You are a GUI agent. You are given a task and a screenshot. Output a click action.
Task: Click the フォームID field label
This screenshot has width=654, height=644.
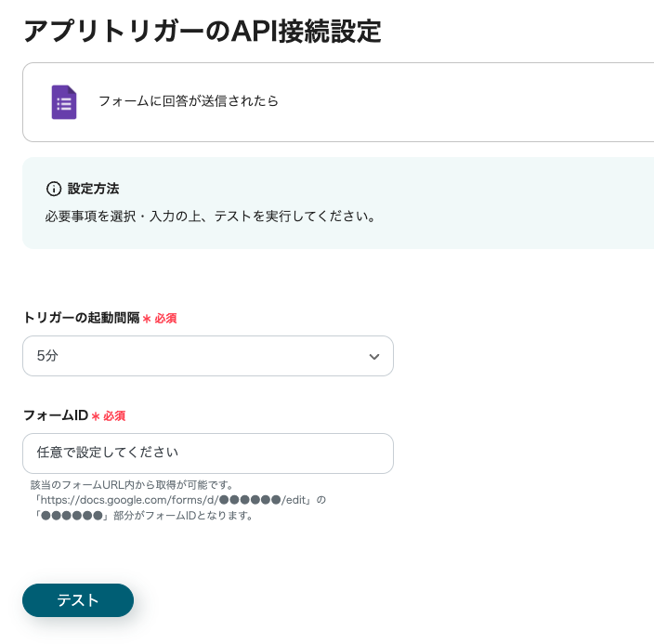tap(55, 415)
